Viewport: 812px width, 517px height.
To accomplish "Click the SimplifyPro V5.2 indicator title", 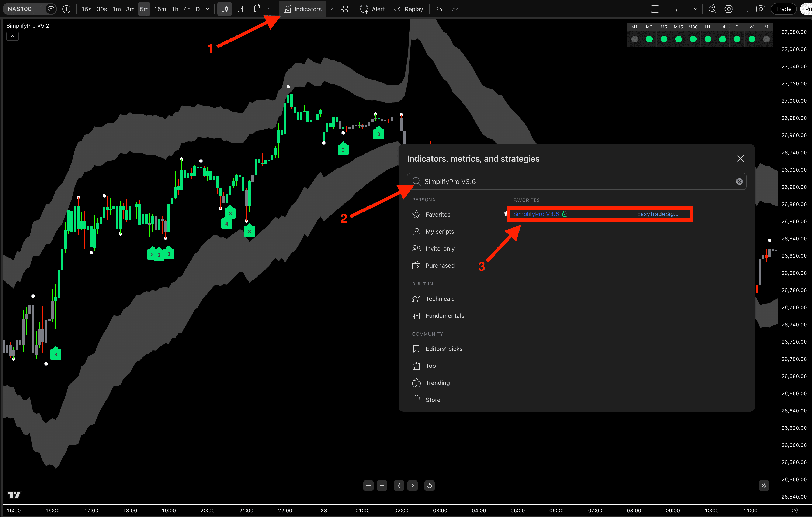I will (x=28, y=26).
